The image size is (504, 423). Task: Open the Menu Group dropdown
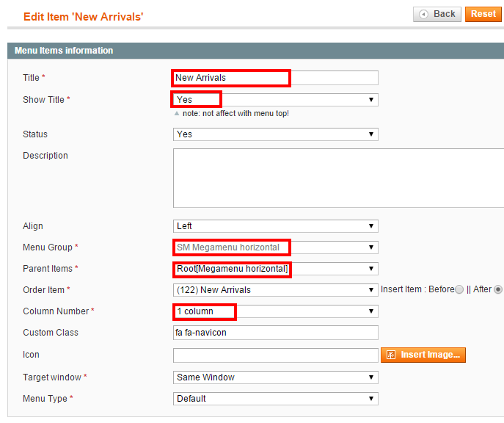point(275,247)
